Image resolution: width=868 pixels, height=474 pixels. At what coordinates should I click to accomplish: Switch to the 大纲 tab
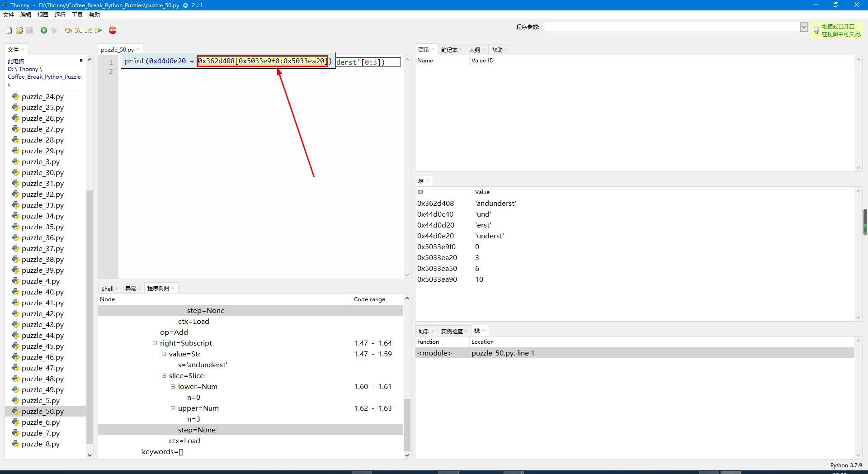click(x=474, y=50)
